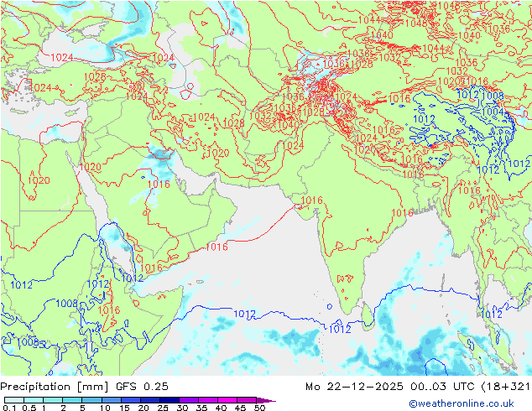Click the red 1032 label above 1020

(456, 70)
